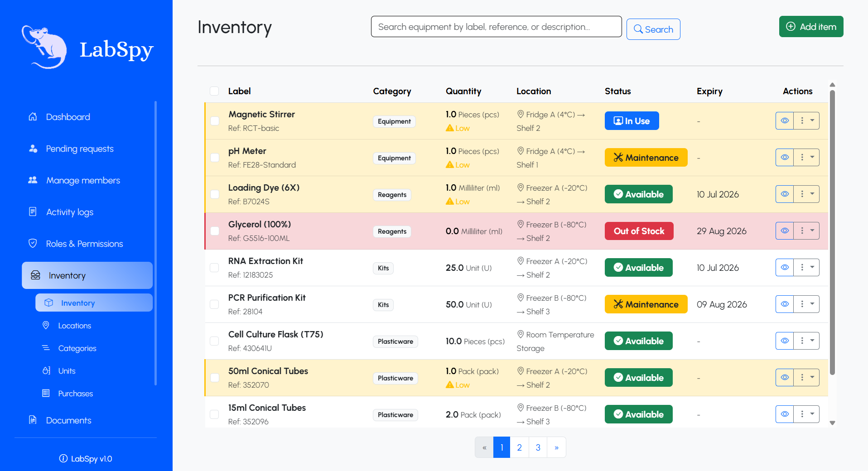Open actions dropdown for PCR Purification Kit
Viewport: 868px width, 471px height.
806,304
